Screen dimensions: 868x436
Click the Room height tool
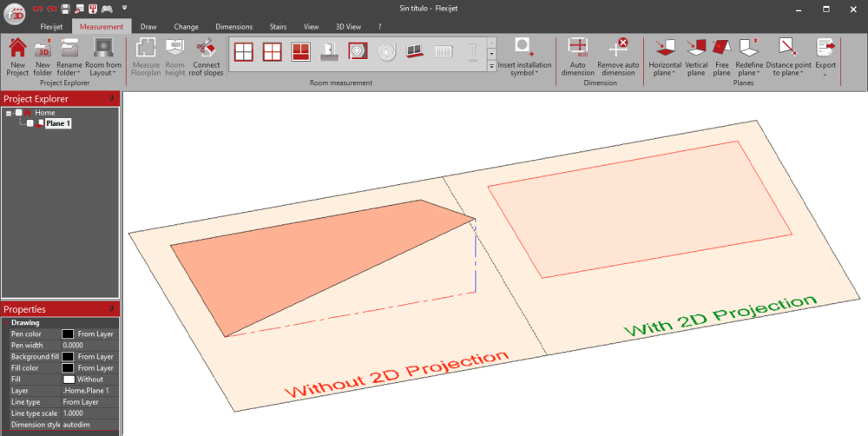(x=175, y=57)
